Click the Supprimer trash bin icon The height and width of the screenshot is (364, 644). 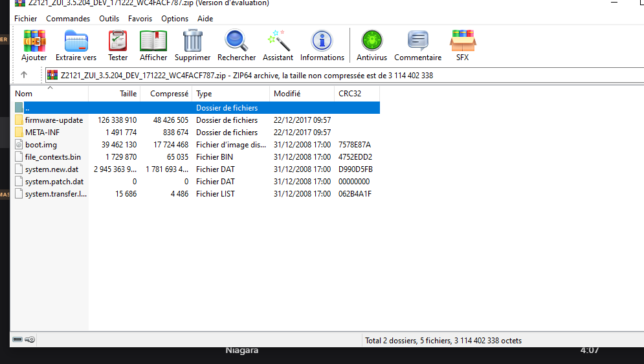coord(193,41)
